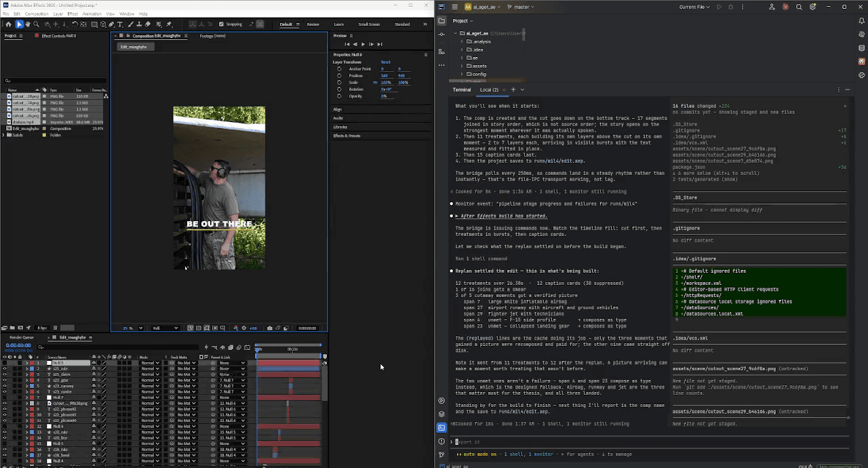Screen dimensions: 868x468
Task: Click Reset in Layer Transform
Action: (x=385, y=62)
